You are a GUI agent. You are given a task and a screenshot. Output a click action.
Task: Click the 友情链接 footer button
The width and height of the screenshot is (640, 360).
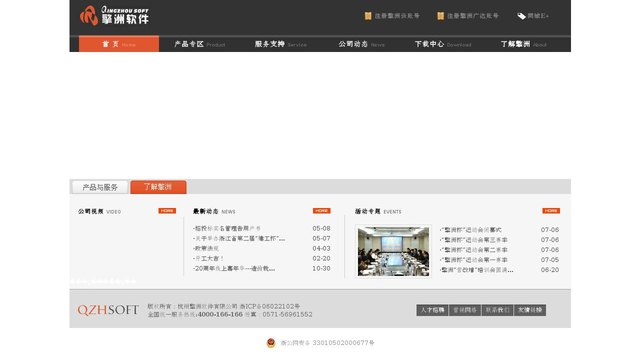point(530,310)
